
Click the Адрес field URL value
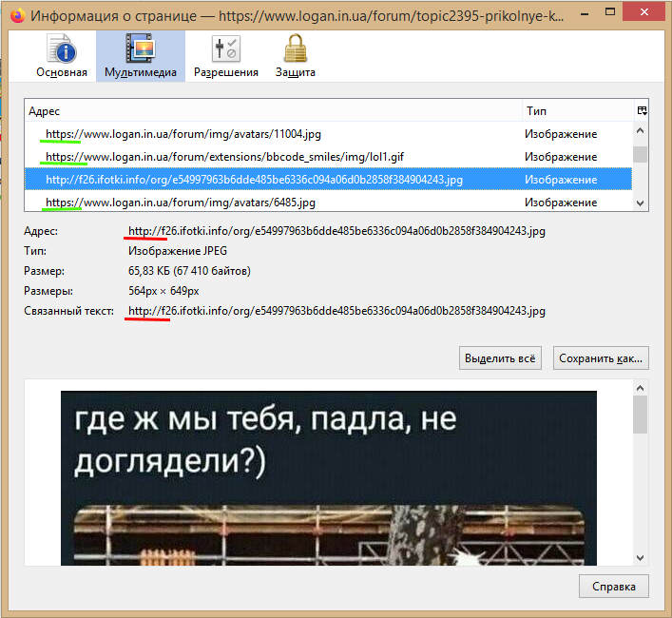pyautogui.click(x=336, y=231)
